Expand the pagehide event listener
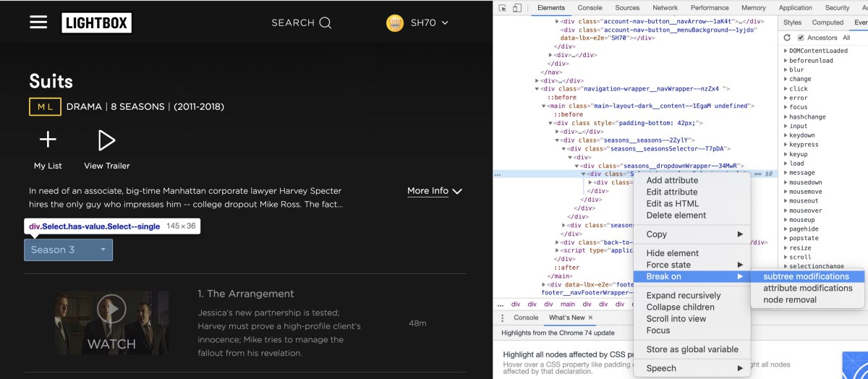Screen dimensions: 868x379 coord(786,229)
